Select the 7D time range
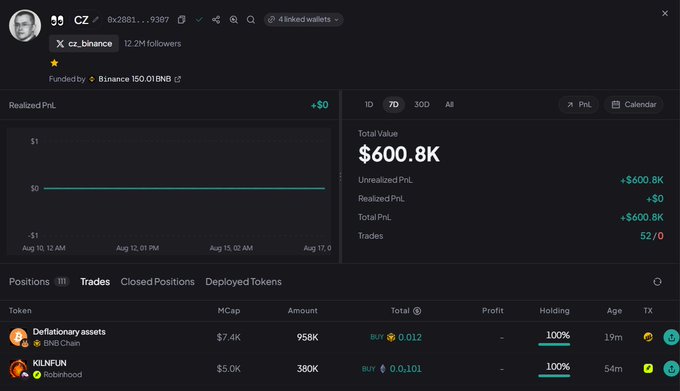 (393, 104)
